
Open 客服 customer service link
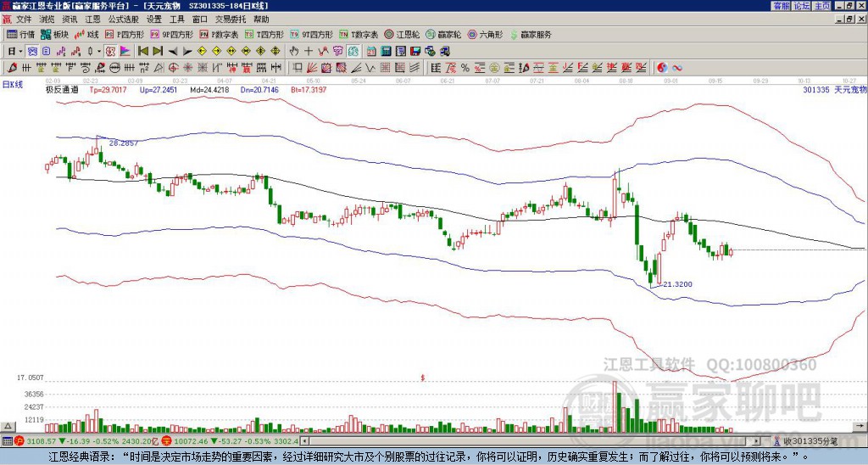click(x=781, y=6)
